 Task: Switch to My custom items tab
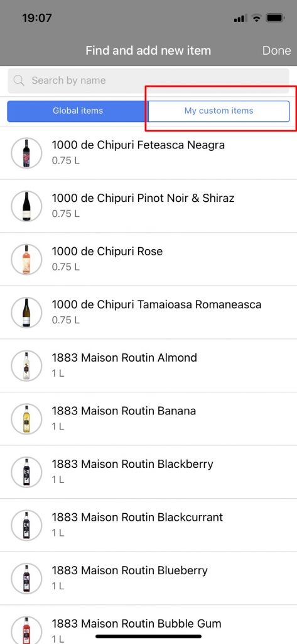point(219,111)
